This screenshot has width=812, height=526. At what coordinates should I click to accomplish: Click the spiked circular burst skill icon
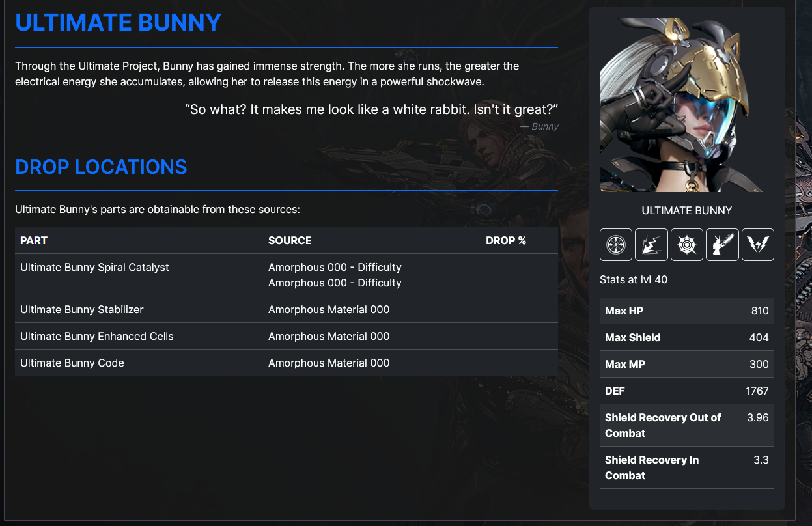687,245
